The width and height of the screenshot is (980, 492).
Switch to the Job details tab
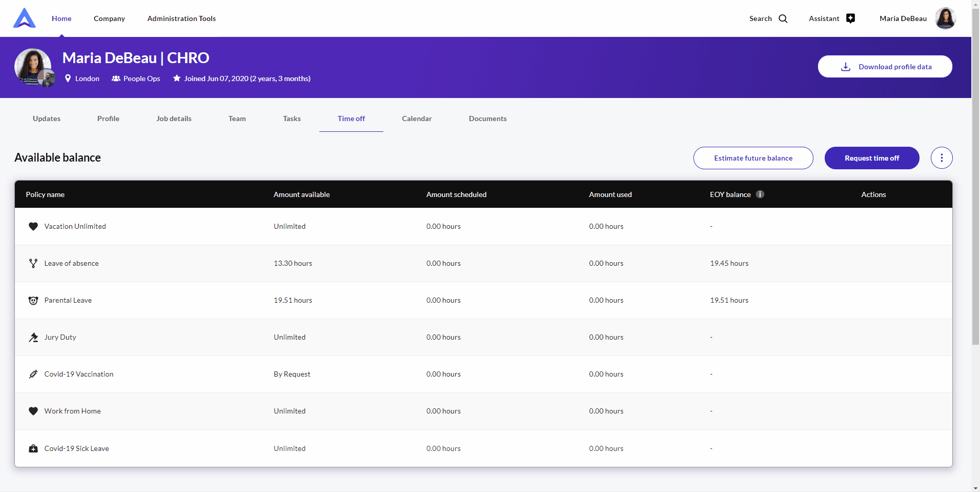click(174, 119)
